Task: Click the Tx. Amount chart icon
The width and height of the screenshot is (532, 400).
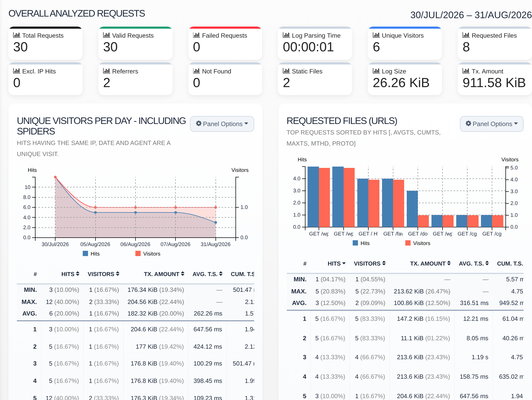Action: 466,71
